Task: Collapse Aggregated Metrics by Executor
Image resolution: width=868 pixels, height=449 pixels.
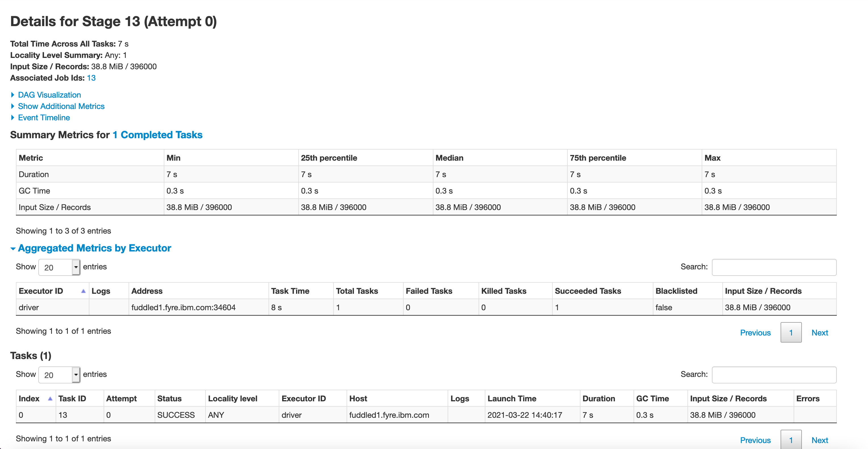Action: (x=94, y=248)
